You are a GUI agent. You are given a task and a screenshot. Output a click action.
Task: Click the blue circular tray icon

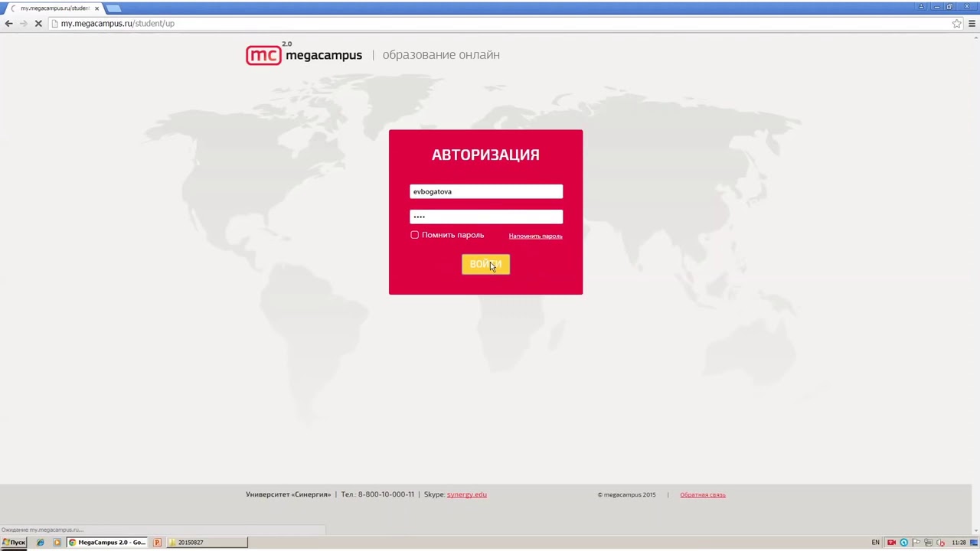coord(903,543)
